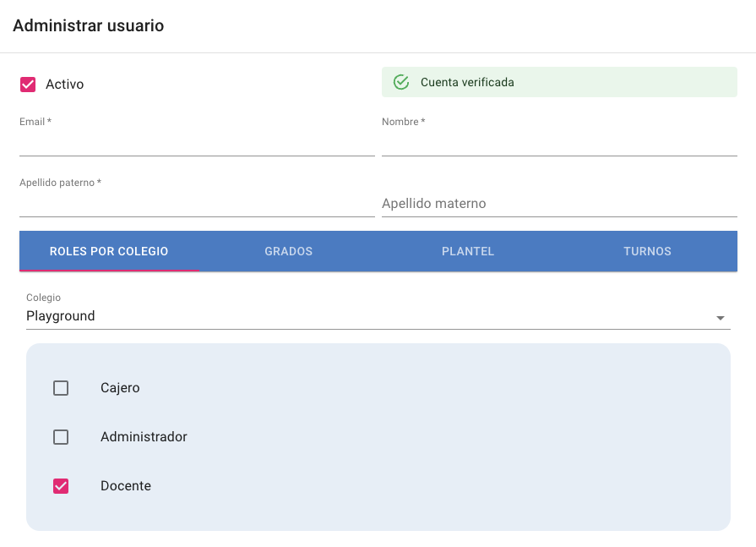This screenshot has width=756, height=547.
Task: Select the Playground value in Colegio
Action: [61, 316]
